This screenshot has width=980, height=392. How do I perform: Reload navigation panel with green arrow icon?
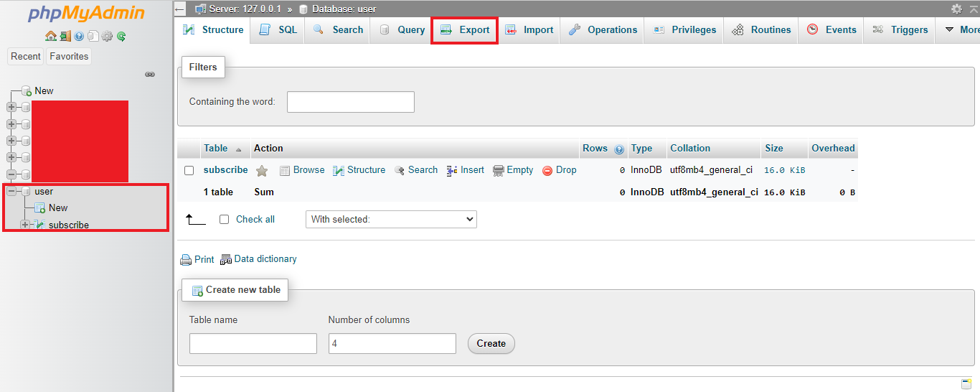pyautogui.click(x=121, y=36)
